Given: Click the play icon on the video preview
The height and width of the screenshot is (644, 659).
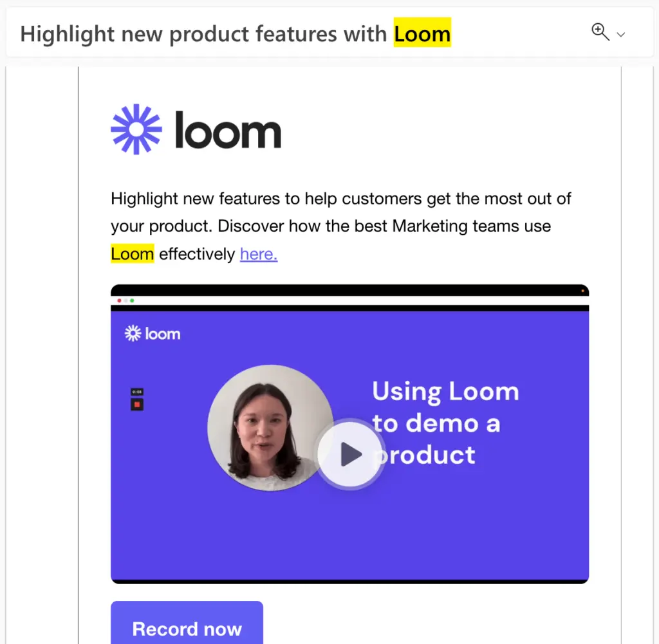Looking at the screenshot, I should 351,454.
